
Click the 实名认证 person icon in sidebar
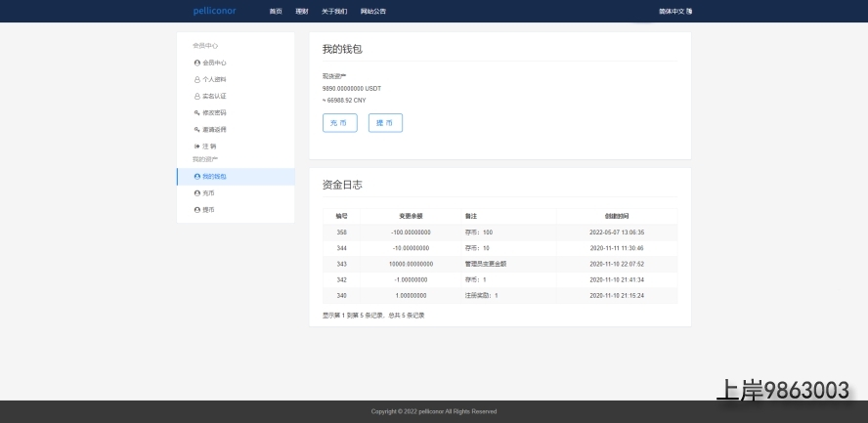point(197,96)
